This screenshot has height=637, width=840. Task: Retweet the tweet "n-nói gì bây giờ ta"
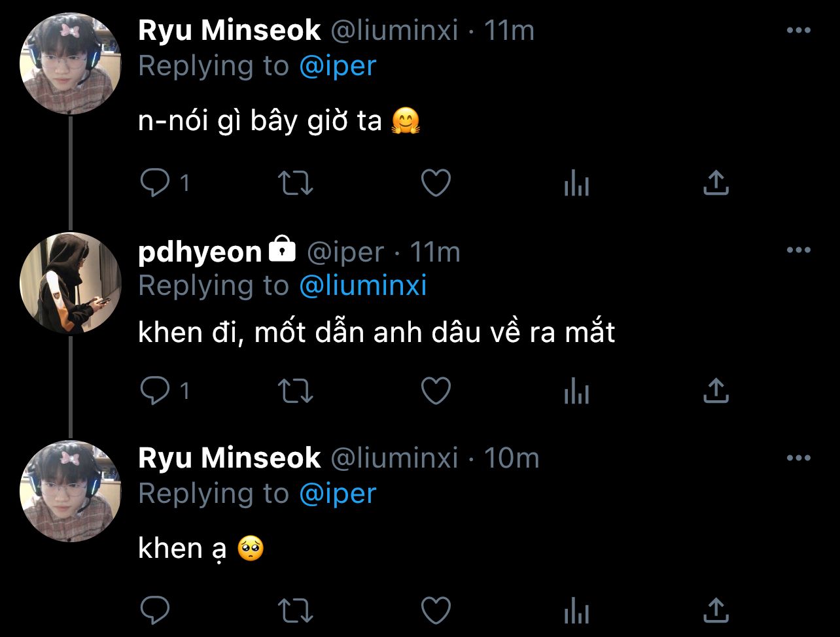pyautogui.click(x=296, y=183)
